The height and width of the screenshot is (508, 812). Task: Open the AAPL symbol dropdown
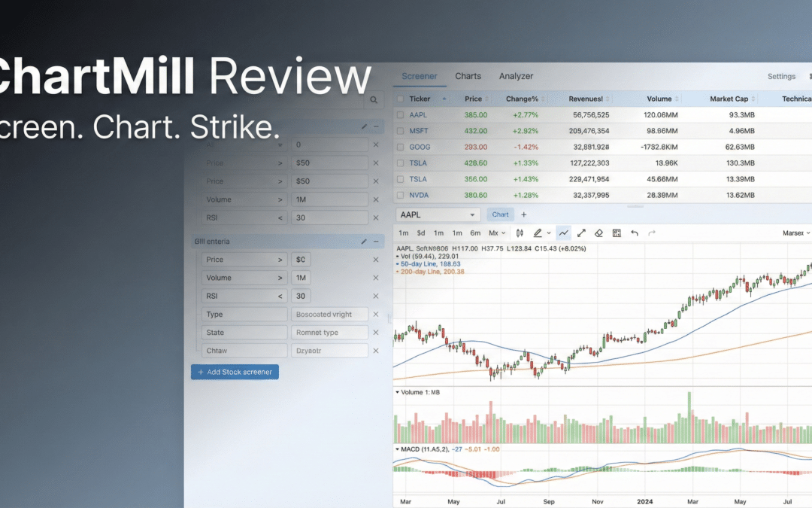(x=438, y=214)
